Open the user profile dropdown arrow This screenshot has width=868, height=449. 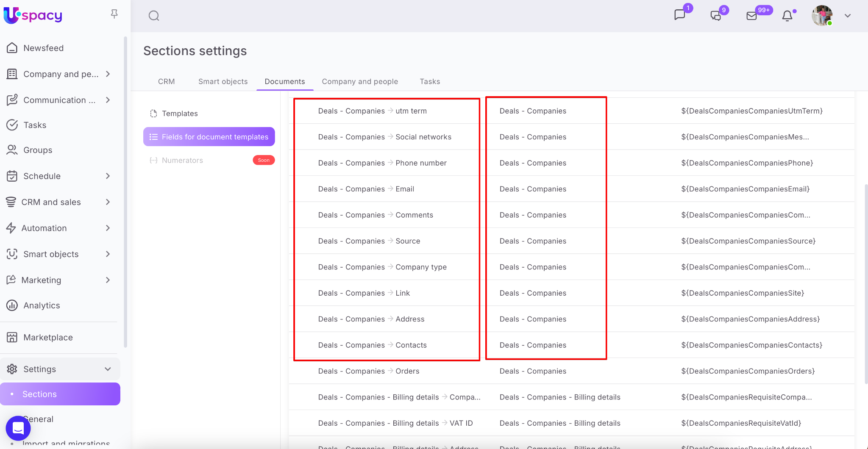(847, 16)
